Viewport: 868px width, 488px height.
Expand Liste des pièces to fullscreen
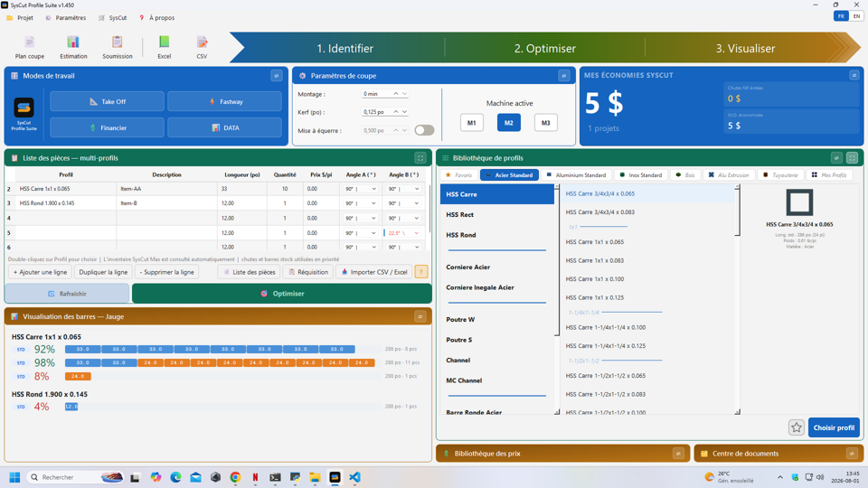coord(420,158)
